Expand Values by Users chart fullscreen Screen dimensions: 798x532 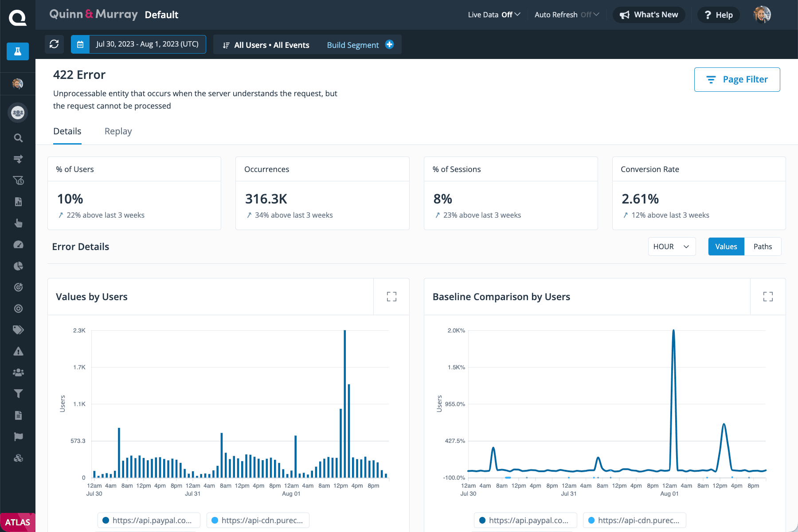pyautogui.click(x=391, y=297)
